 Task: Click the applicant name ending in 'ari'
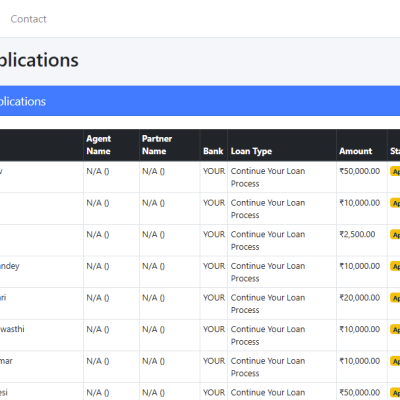pyautogui.click(x=3, y=297)
